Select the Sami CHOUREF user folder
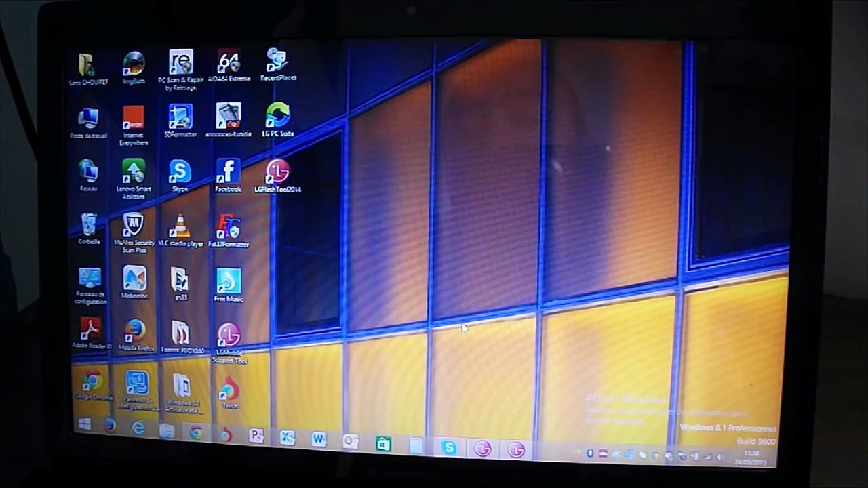Screen dimensions: 868x488 pyautogui.click(x=86, y=70)
